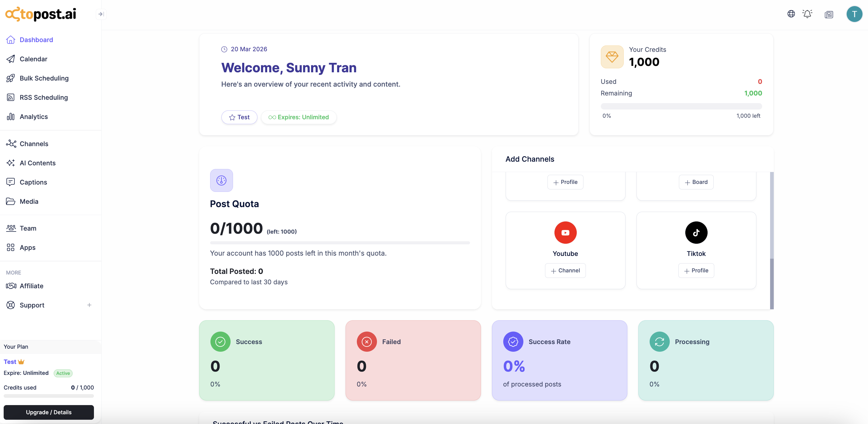Click Expires: Unlimited badge
The width and height of the screenshot is (868, 424).
(x=299, y=117)
